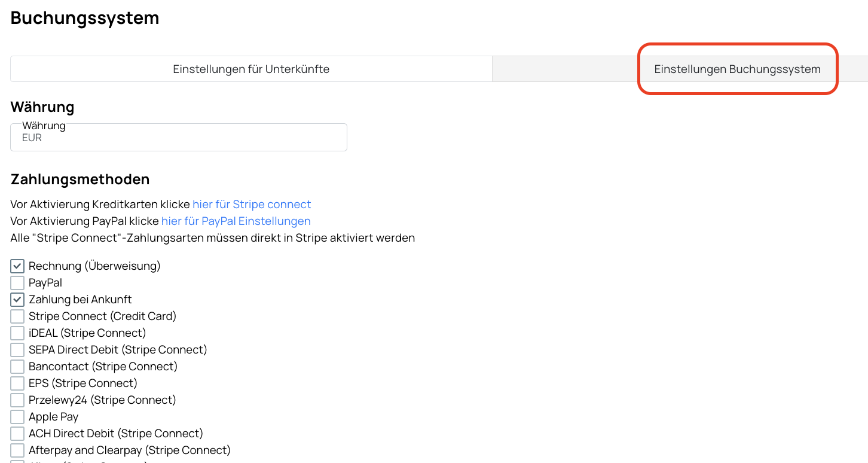868x463 pixels.
Task: Tick the EPS (Stripe Connect) checkbox
Action: tap(17, 383)
